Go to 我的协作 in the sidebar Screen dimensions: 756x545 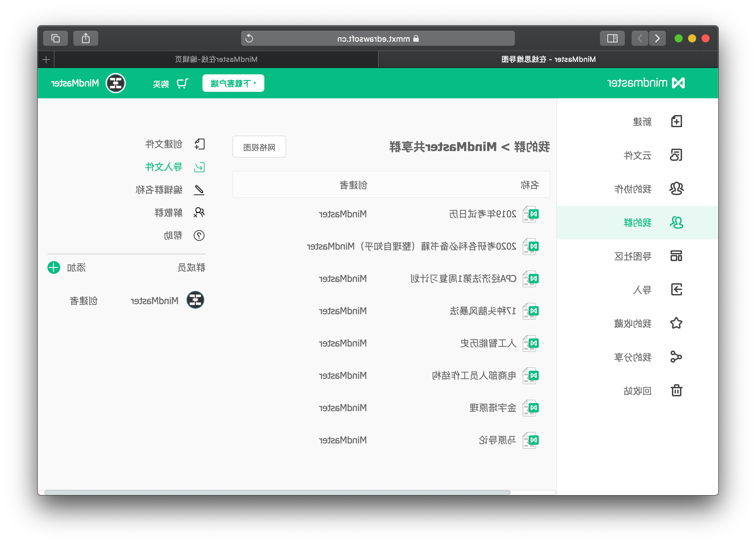tap(637, 189)
